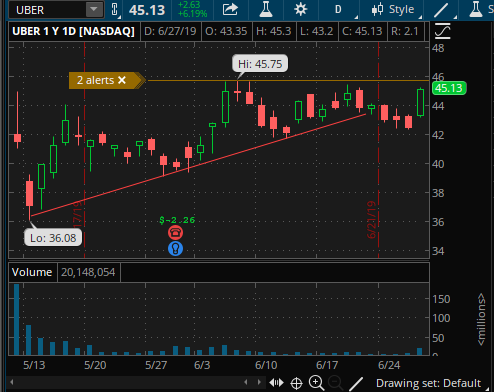Click the 6/10 date label
This screenshot has width=494, height=392.
coord(266,365)
